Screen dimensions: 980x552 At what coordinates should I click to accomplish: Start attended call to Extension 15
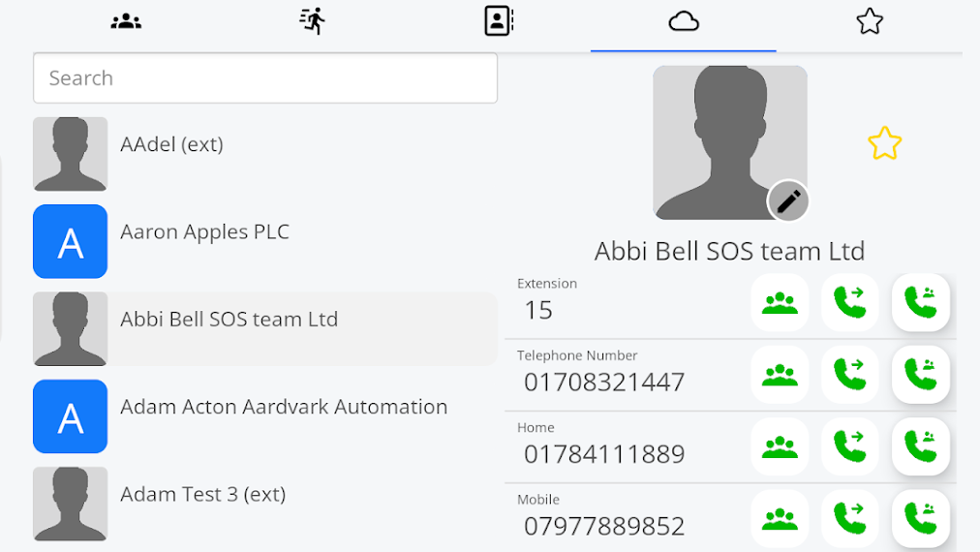click(920, 303)
